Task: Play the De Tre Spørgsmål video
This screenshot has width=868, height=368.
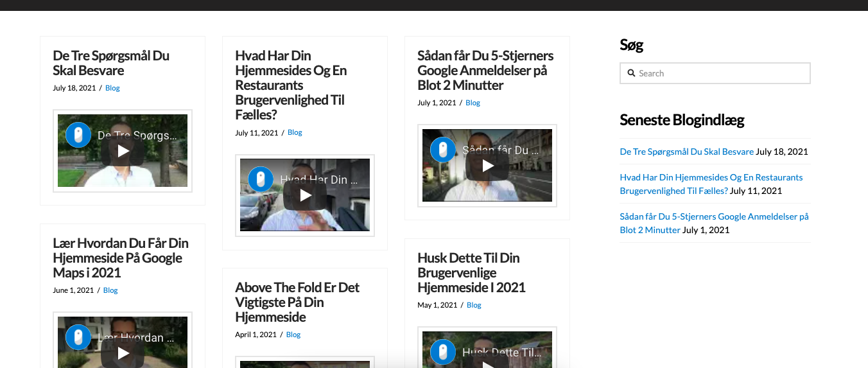Action: point(123,151)
